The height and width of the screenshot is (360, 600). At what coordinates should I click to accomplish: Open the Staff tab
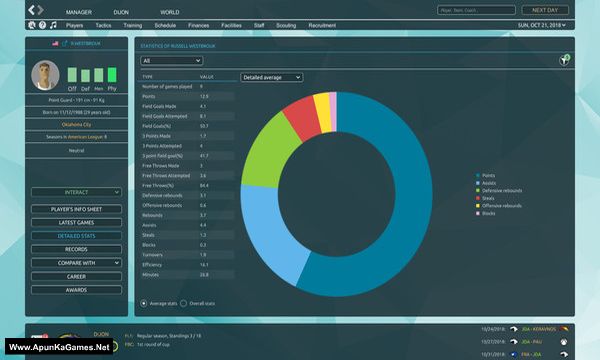pos(259,26)
